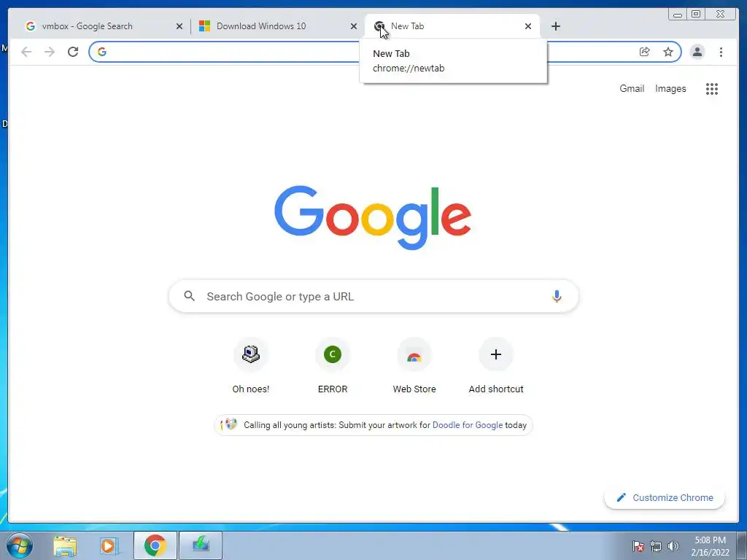Screen dimensions: 747x560
Task: Open the volume speaker icon
Action: click(x=673, y=546)
